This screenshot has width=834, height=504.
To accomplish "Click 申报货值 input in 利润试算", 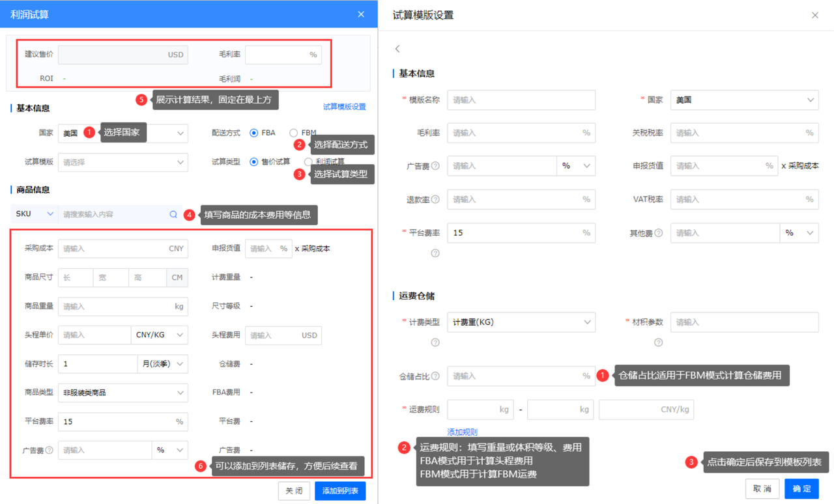I will click(x=268, y=248).
